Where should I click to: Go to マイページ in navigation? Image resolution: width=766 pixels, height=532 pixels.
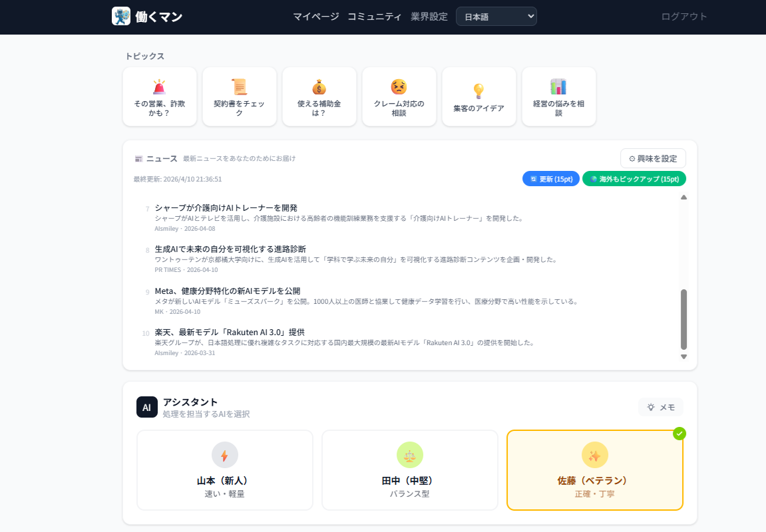316,17
